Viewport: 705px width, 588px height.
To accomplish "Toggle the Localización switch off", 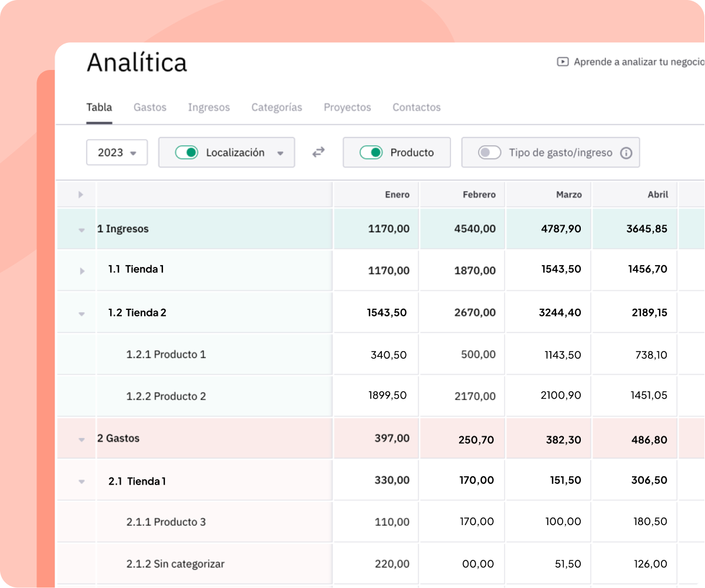I will click(187, 153).
